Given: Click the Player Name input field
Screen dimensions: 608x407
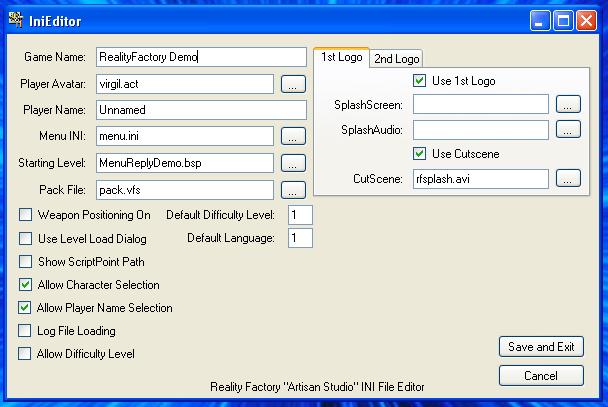Looking at the screenshot, I should [201, 110].
